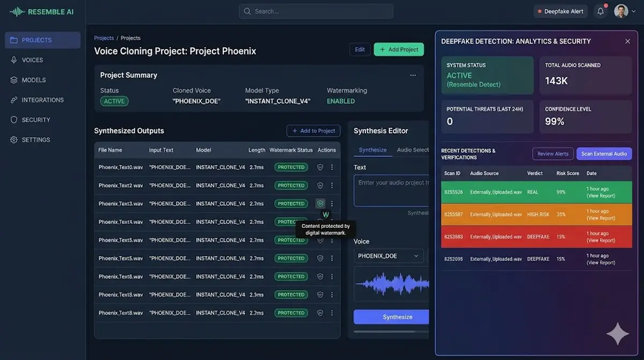644x360 pixels.
Task: Click shield icon on the 2.2ms Phoenix_Text8 row
Action: (x=320, y=313)
